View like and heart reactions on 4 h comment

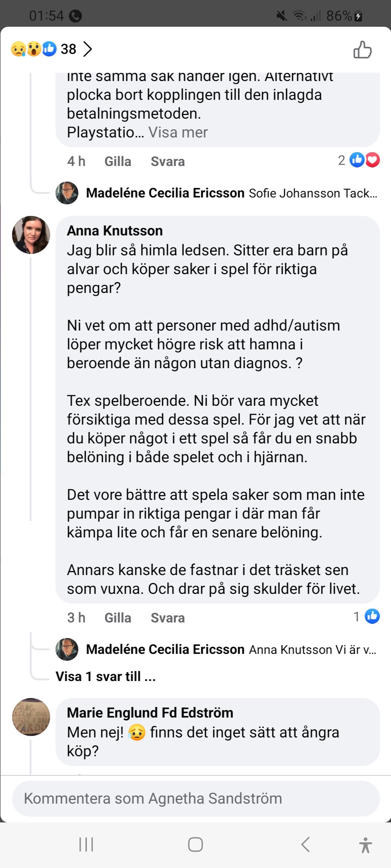pyautogui.click(x=359, y=160)
